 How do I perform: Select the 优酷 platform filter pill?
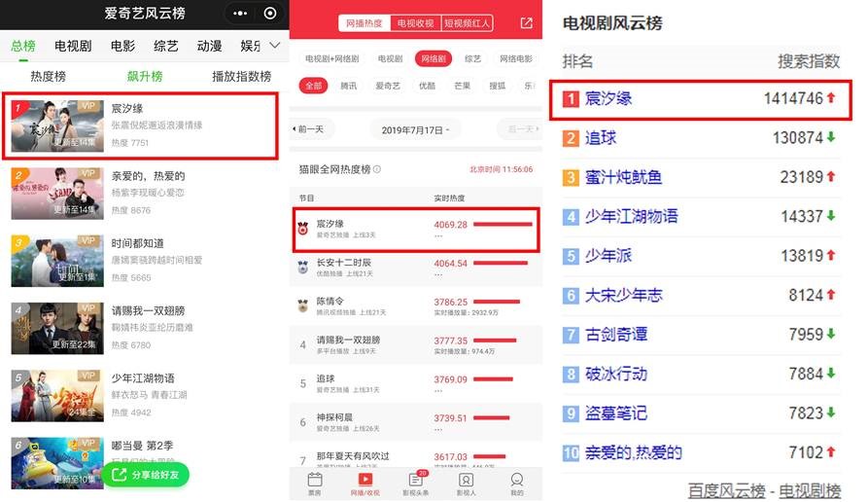pos(427,86)
